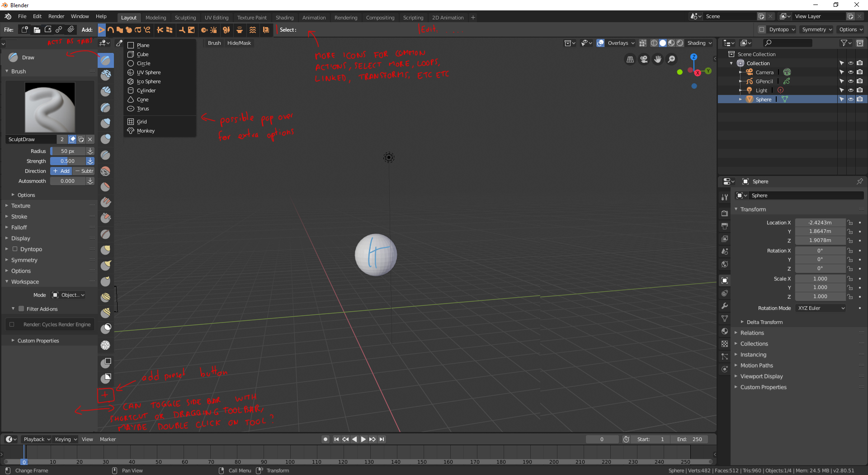The height and width of the screenshot is (475, 868).
Task: Expand the Texture panel
Action: coord(21,206)
